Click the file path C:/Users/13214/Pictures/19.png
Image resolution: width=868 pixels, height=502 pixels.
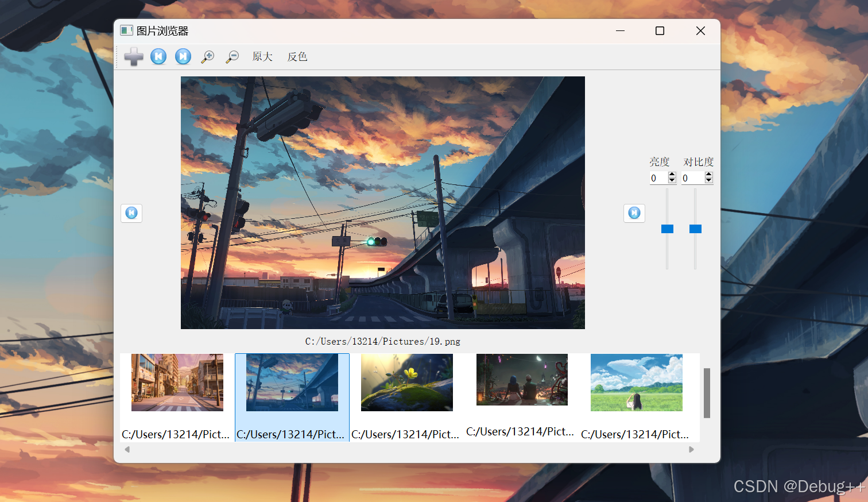(383, 341)
